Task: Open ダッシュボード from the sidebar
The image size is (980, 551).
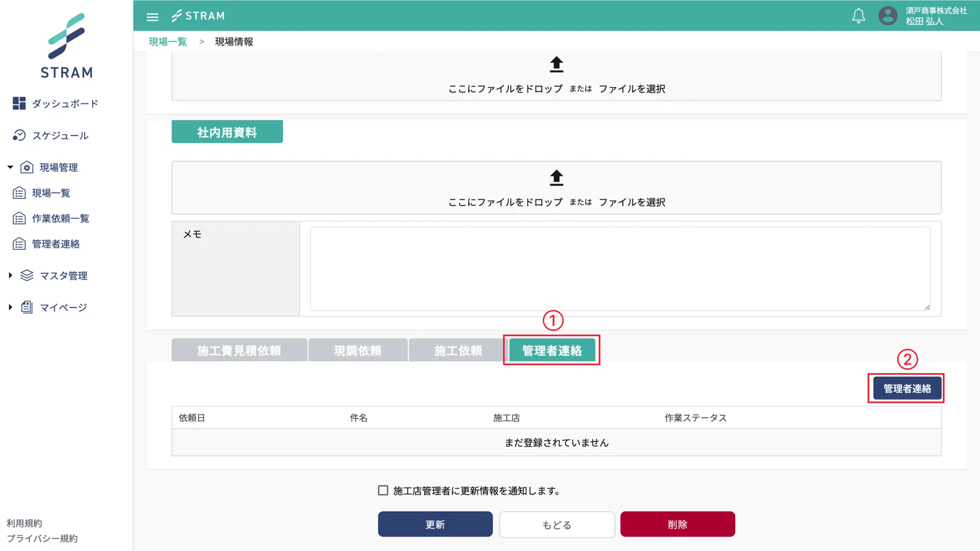Action: coord(64,104)
